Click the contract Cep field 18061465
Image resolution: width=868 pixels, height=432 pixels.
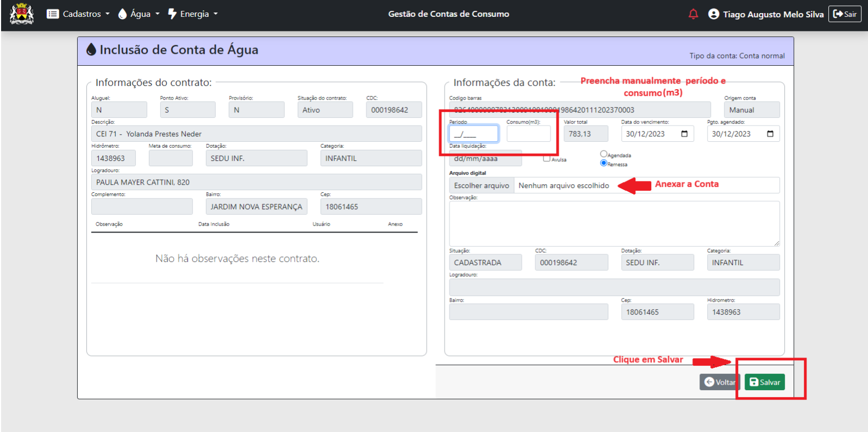[371, 206]
